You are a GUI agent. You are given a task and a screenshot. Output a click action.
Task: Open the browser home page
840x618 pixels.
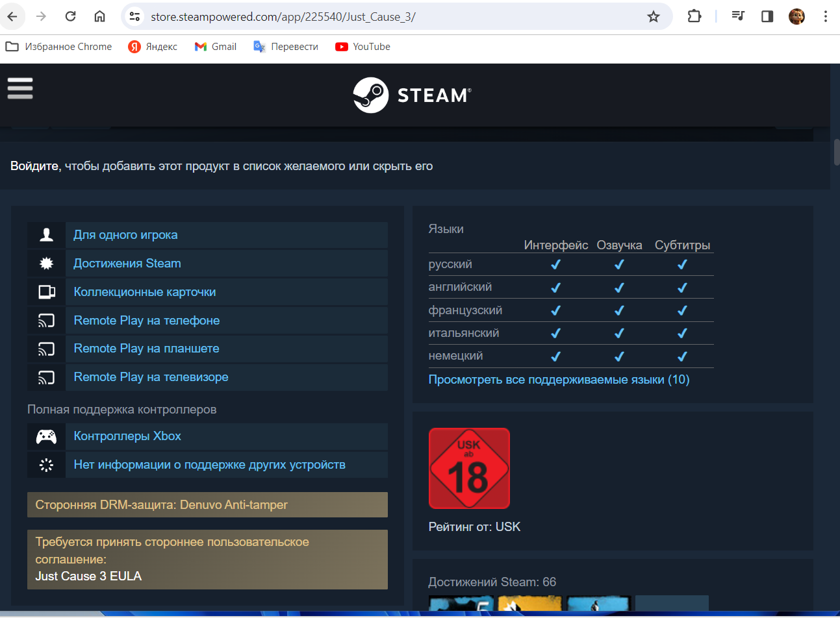(x=99, y=16)
